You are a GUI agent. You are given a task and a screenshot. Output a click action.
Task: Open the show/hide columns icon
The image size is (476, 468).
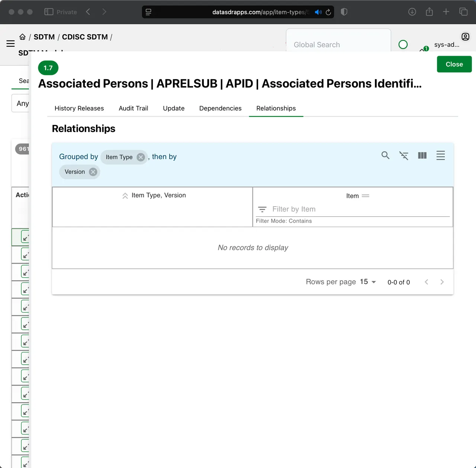422,155
